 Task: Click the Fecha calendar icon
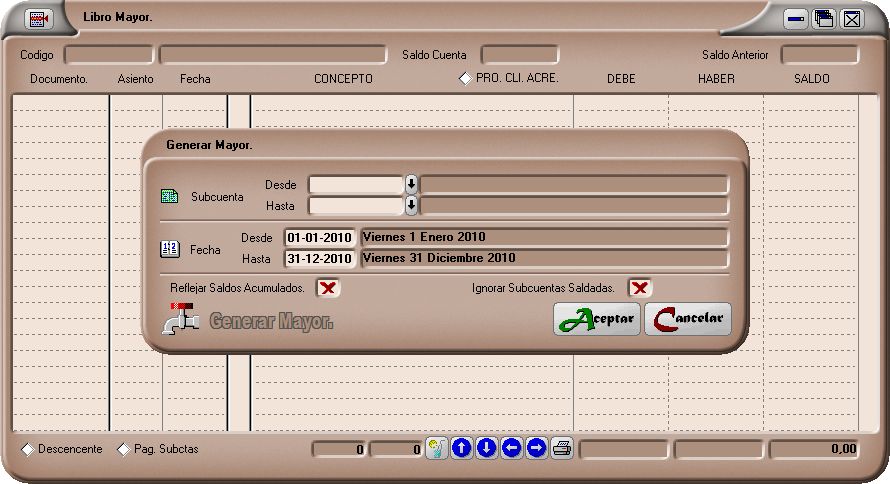click(x=170, y=249)
